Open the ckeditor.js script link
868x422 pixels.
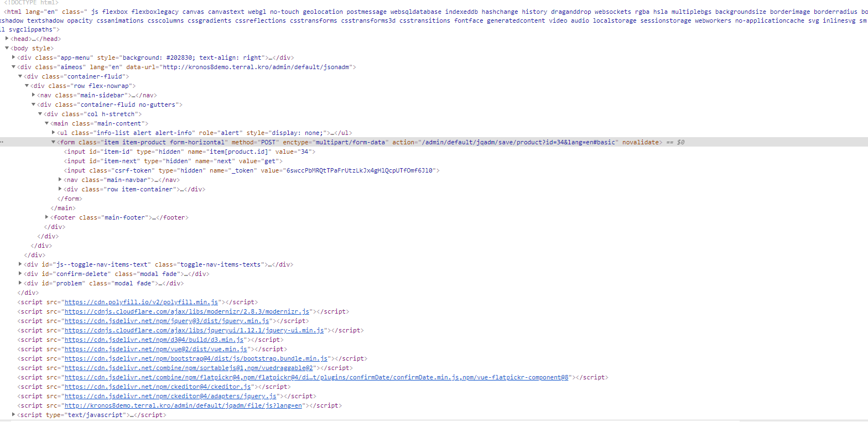pyautogui.click(x=158, y=387)
